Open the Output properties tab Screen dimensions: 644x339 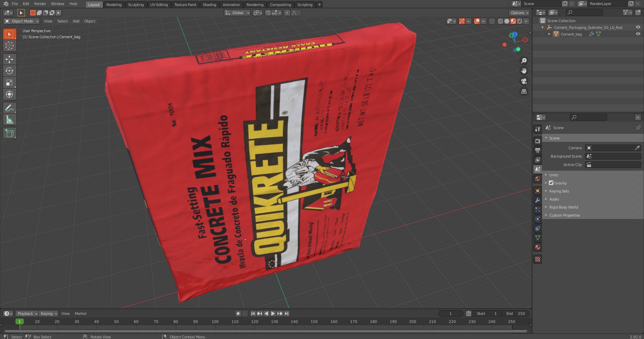(538, 151)
